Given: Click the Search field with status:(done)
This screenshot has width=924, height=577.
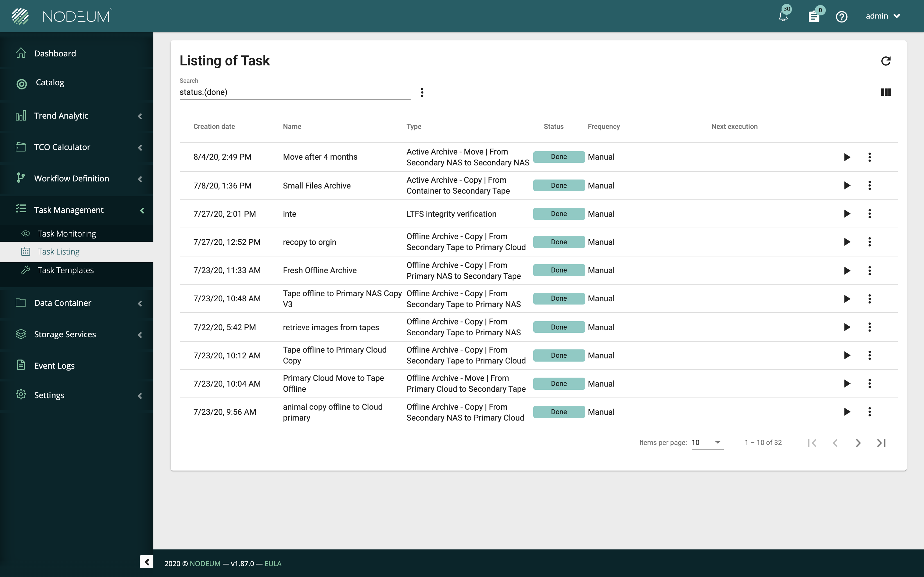Looking at the screenshot, I should (x=294, y=92).
